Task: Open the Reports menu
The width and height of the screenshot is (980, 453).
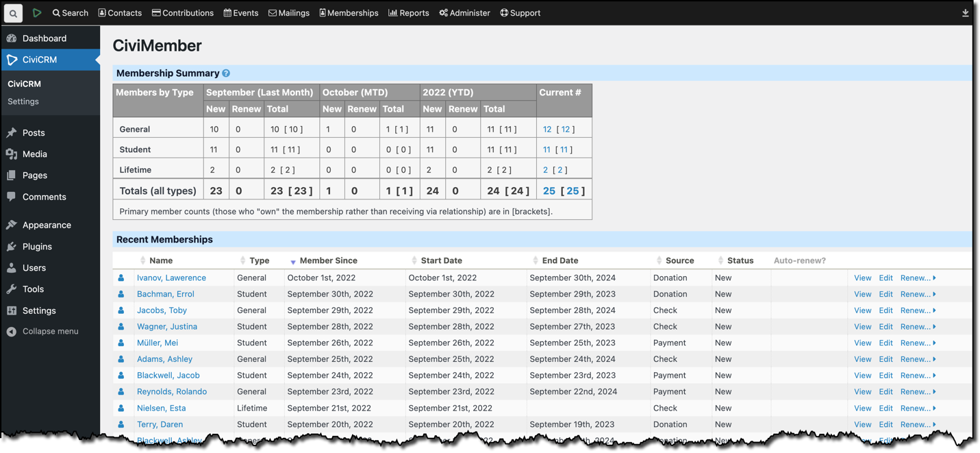Action: point(409,13)
